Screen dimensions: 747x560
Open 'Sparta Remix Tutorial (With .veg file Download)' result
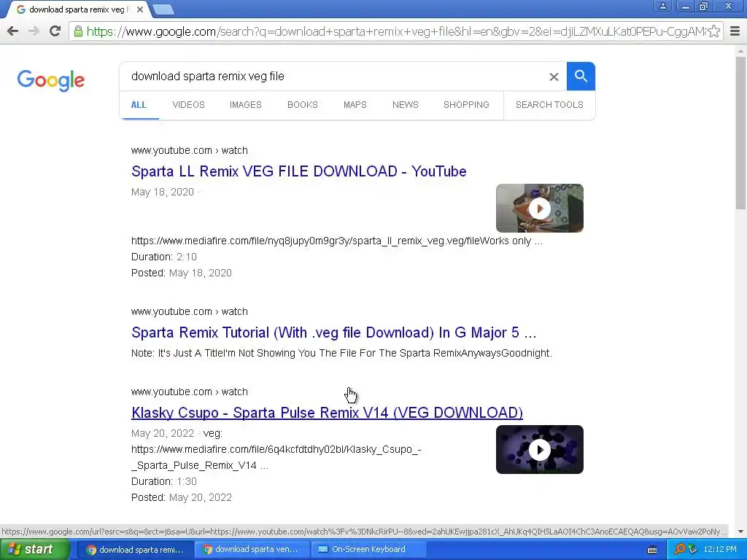[x=334, y=332]
